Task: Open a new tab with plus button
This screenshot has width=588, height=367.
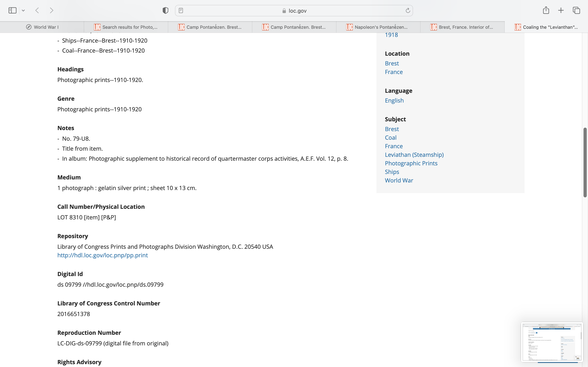Action: tap(561, 10)
